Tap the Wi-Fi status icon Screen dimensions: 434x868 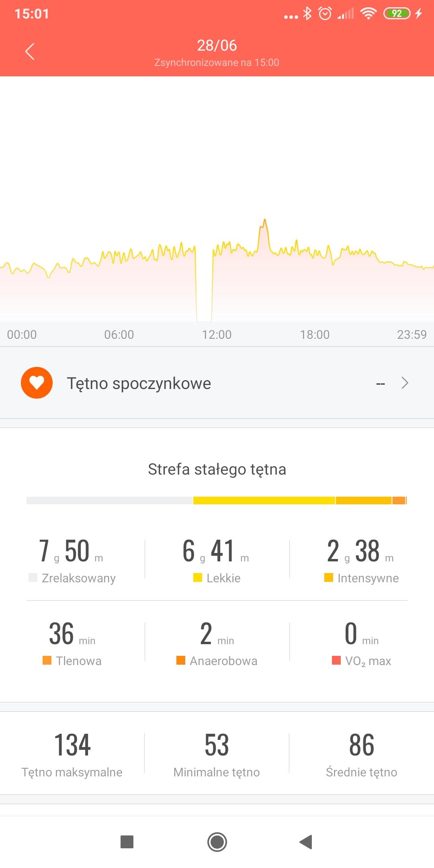click(368, 14)
